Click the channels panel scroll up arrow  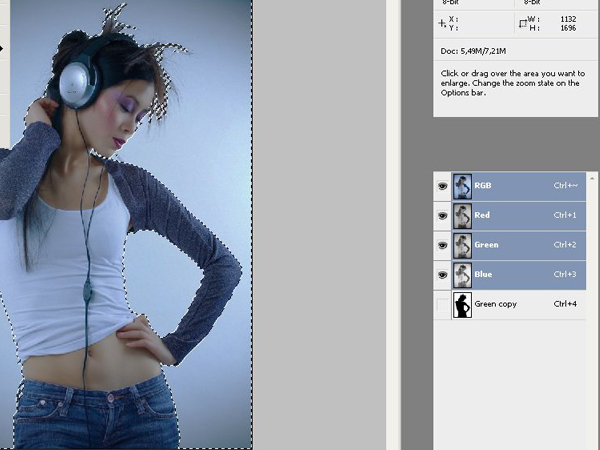592,177
